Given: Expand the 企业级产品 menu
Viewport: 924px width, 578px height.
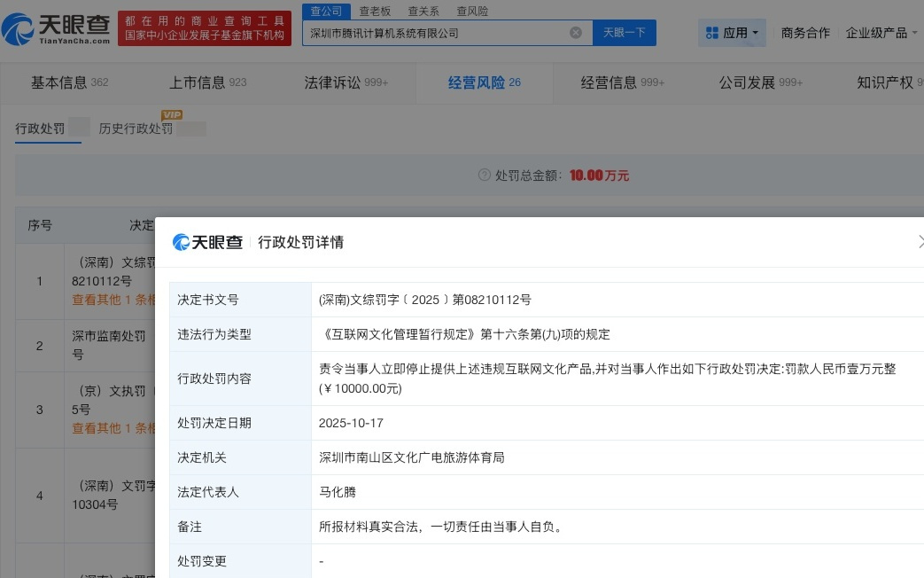Looking at the screenshot, I should coord(883,33).
